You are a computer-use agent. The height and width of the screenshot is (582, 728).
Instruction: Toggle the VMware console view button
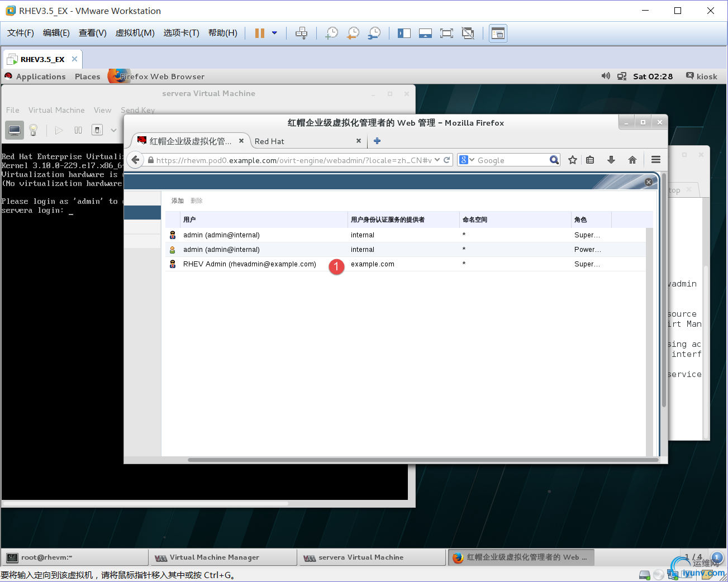(x=498, y=33)
